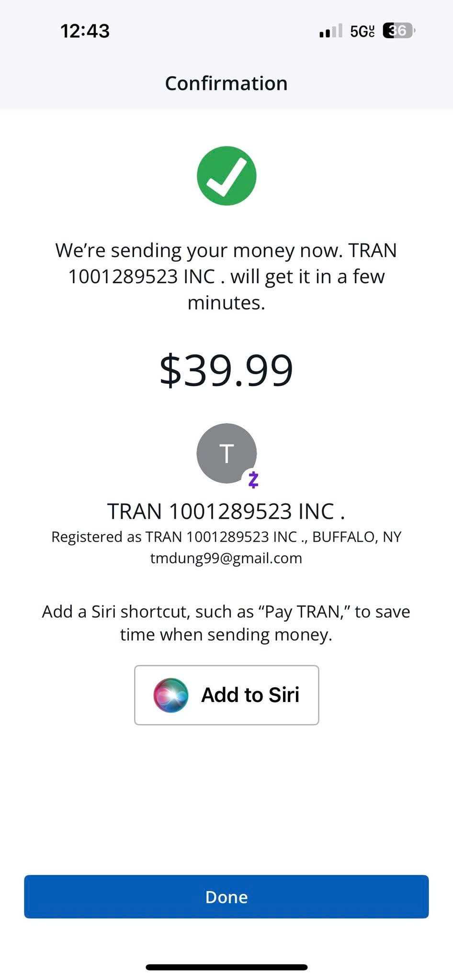Screen dimensions: 453x980
Task: Tap the cellular signal bars icon
Action: tap(331, 31)
